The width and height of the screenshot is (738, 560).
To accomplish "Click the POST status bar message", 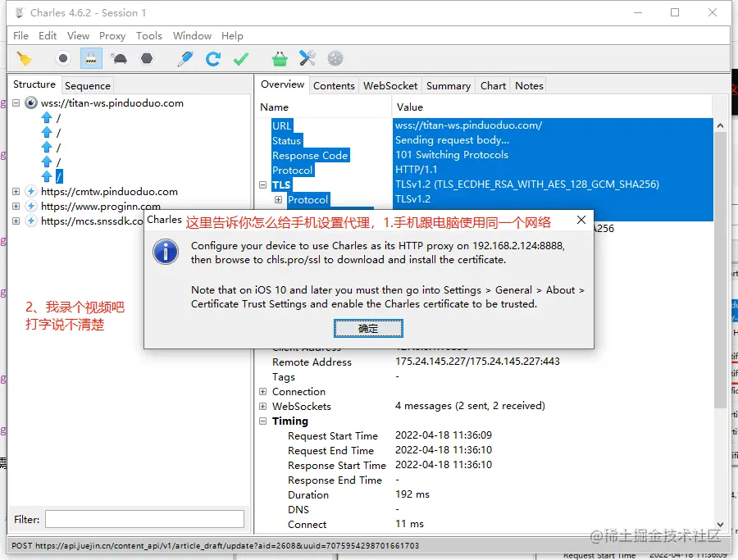I will pos(215,545).
